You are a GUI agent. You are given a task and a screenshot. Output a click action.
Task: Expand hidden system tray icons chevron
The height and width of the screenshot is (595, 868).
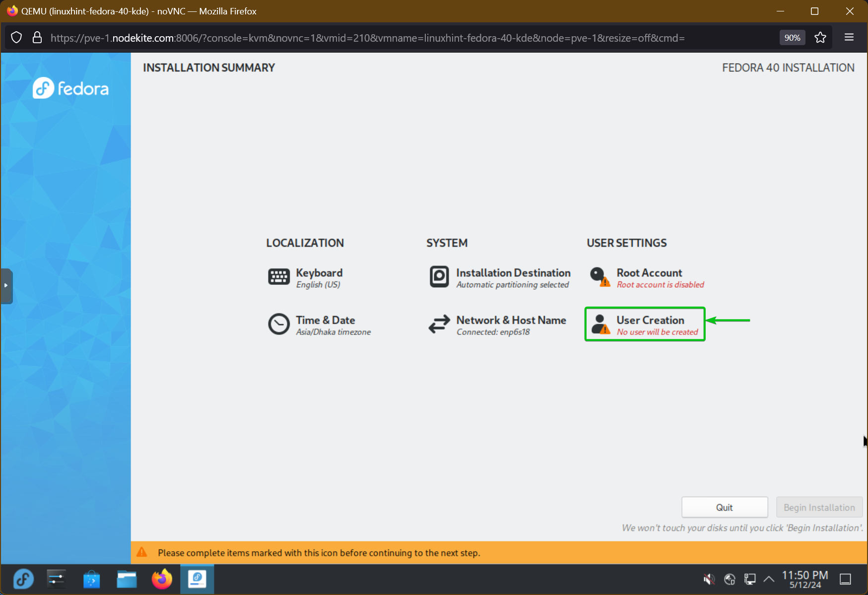[x=769, y=579]
